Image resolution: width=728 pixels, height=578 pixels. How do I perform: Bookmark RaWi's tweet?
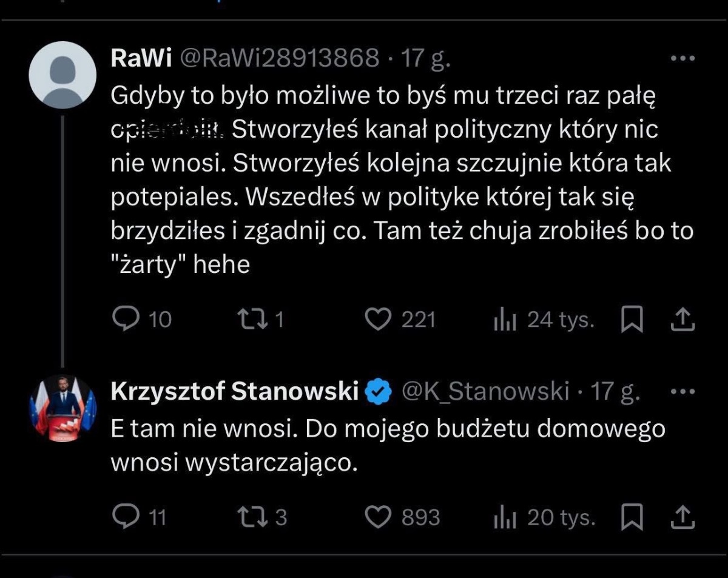pos(632,320)
